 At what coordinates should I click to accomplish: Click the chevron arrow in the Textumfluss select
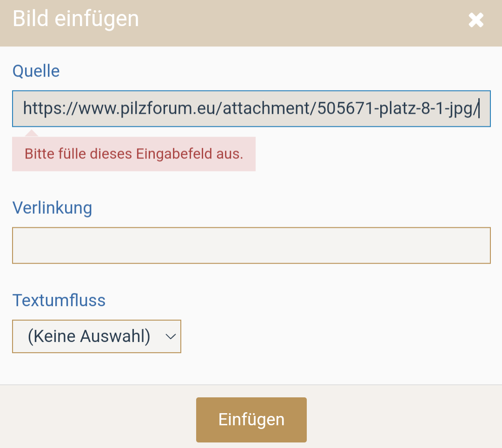[x=170, y=336]
